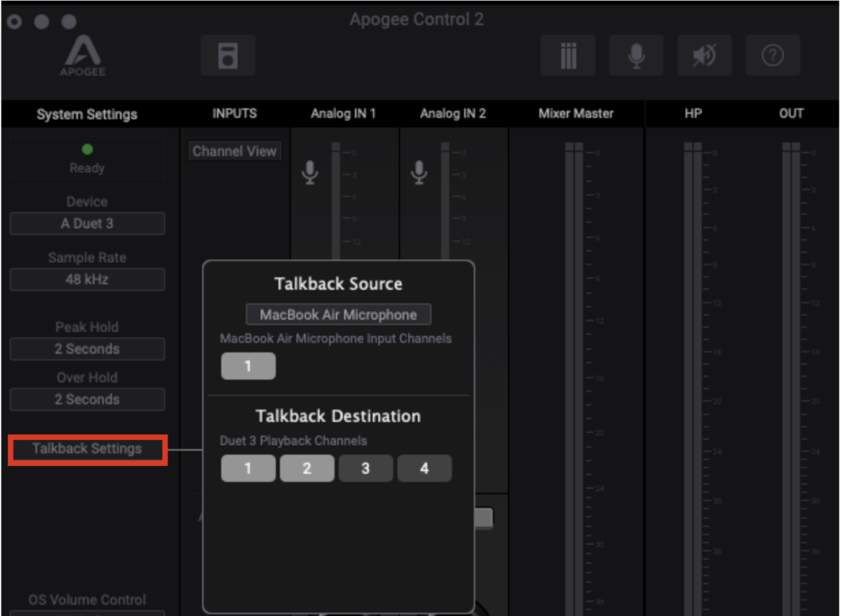Open Talkback Settings
Viewport: 841px width, 616px height.
point(87,450)
